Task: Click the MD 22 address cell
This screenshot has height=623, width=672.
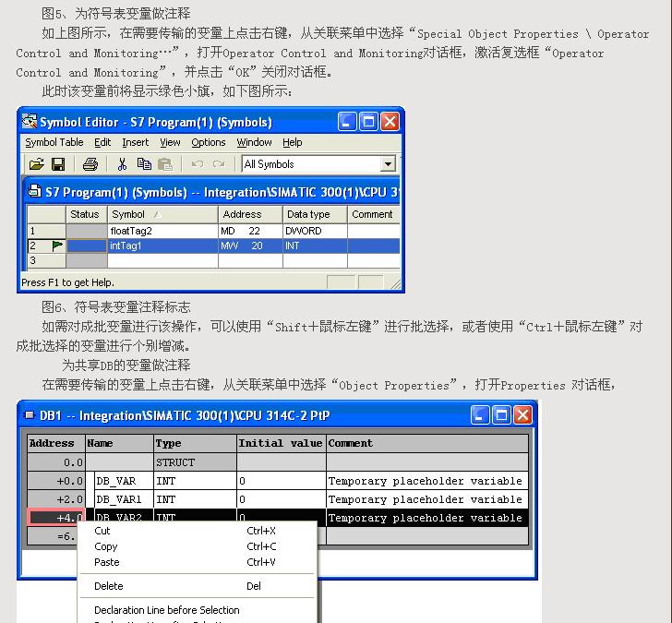Action: pos(251,231)
